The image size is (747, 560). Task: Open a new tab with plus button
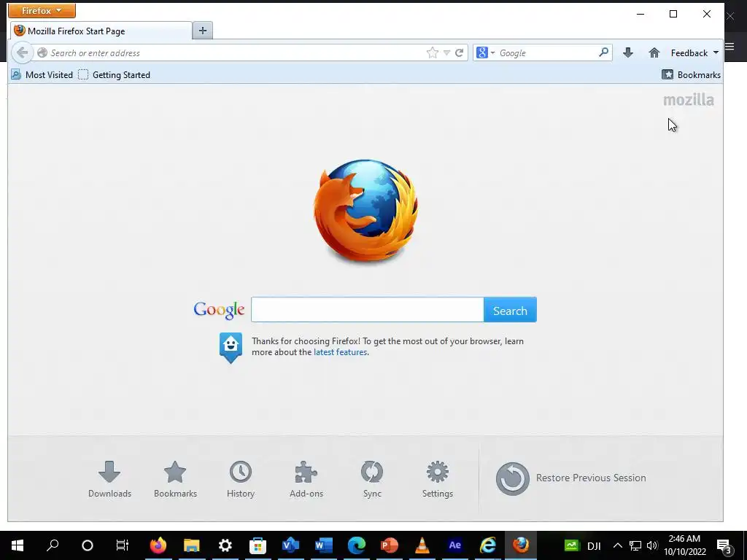[203, 31]
